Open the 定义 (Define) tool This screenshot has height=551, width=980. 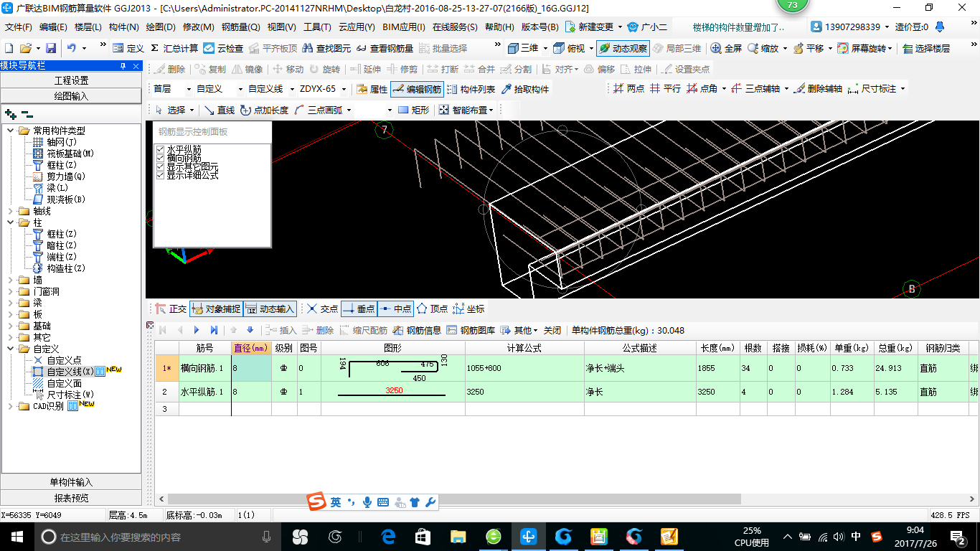point(128,48)
